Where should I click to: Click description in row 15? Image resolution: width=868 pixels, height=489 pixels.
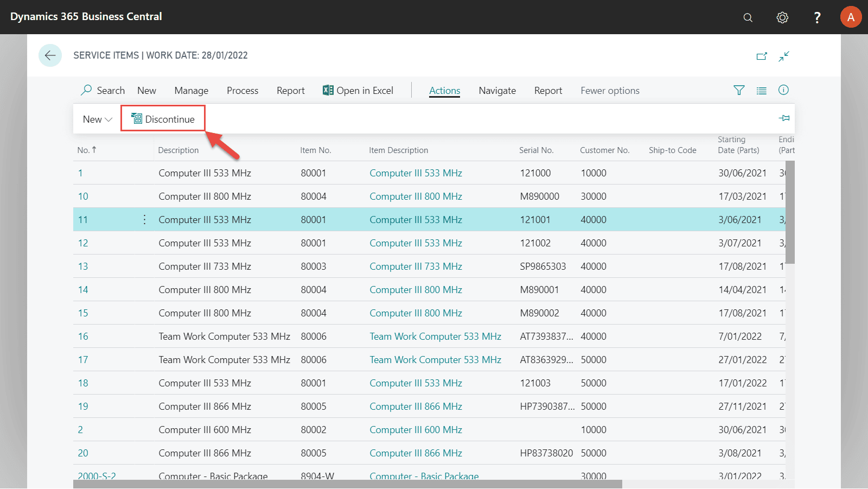pyautogui.click(x=205, y=313)
